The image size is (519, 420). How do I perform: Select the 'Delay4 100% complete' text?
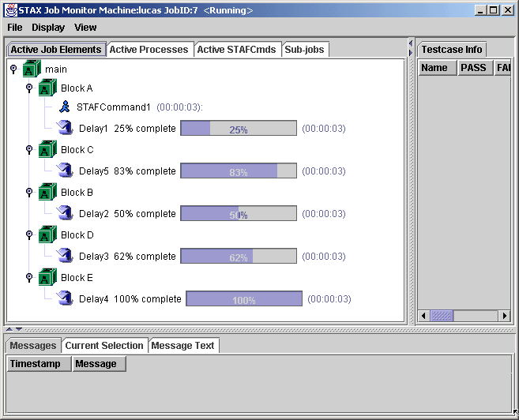(130, 299)
